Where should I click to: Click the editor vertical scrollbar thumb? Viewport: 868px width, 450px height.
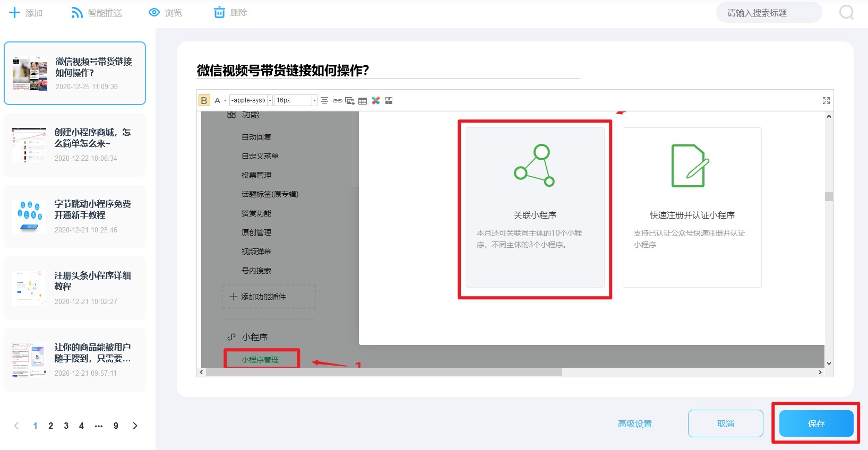tap(829, 196)
